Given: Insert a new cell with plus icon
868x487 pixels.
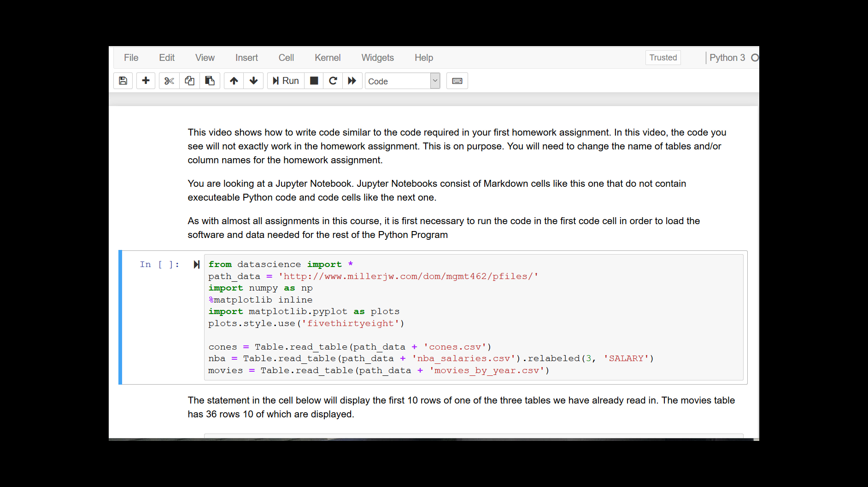Looking at the screenshot, I should pos(146,81).
